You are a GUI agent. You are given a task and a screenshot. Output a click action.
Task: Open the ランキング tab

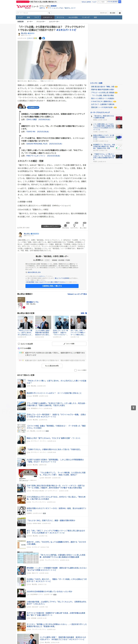point(86,17)
